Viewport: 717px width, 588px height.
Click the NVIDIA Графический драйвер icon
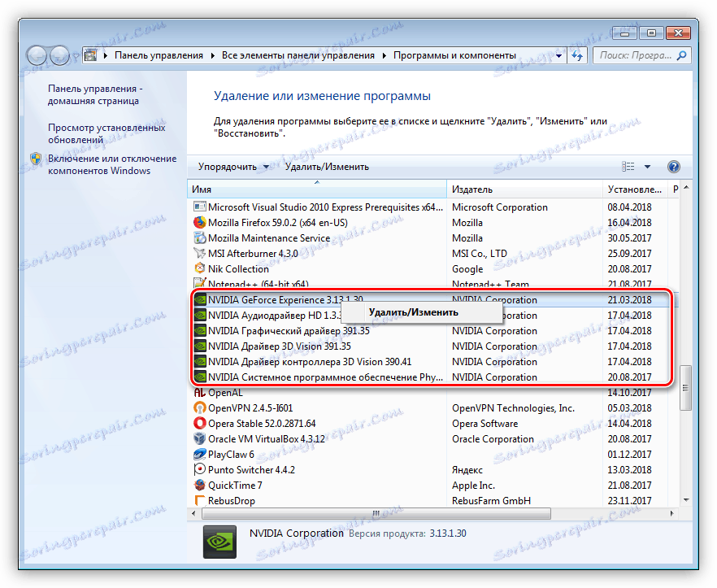tap(200, 331)
